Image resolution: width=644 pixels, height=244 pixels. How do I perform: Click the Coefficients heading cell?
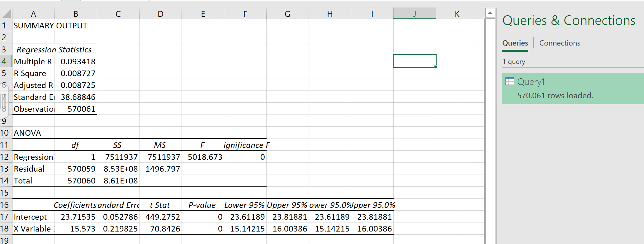click(76, 205)
